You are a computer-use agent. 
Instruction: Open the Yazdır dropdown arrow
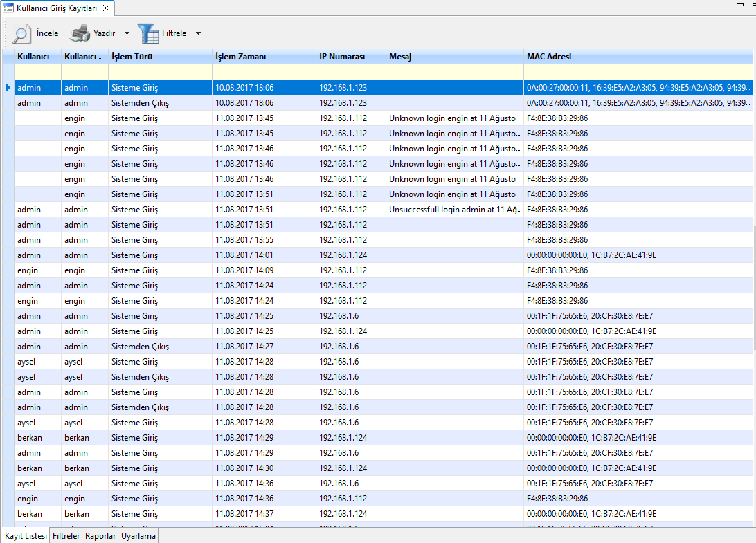click(x=127, y=33)
